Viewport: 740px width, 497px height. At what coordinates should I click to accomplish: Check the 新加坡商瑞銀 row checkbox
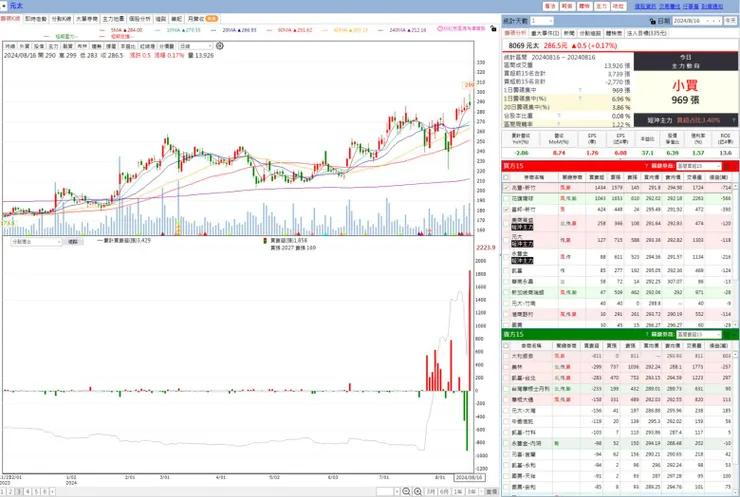point(506,293)
